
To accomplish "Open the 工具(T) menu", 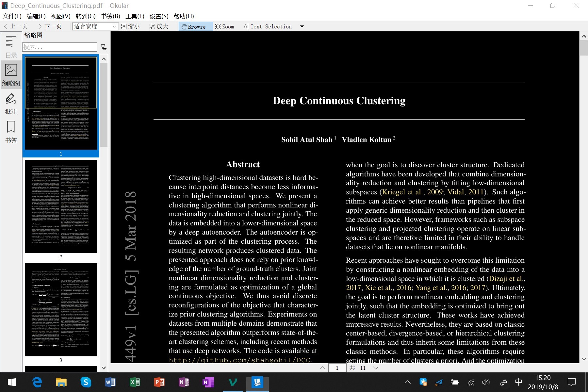I will 135,16.
